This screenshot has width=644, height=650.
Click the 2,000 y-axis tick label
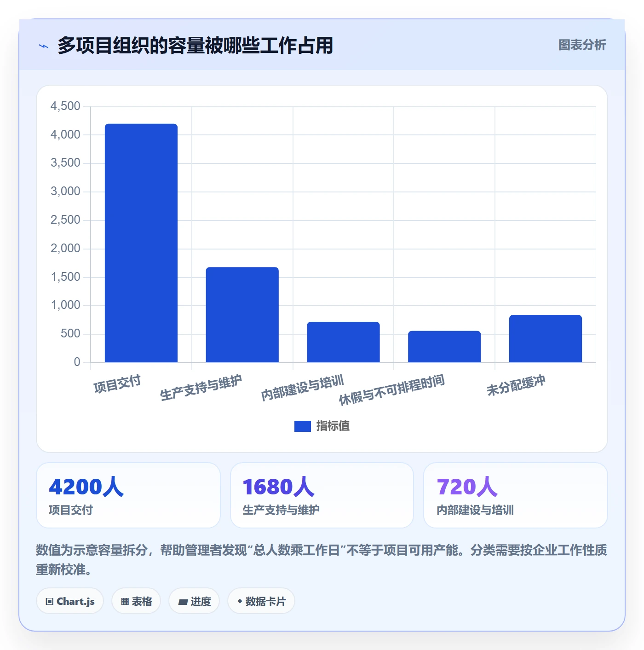pos(65,249)
